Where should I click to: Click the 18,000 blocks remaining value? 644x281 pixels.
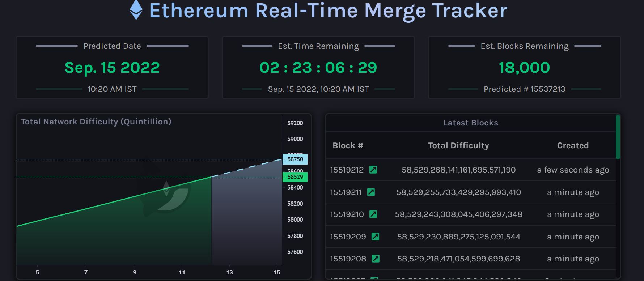click(524, 67)
